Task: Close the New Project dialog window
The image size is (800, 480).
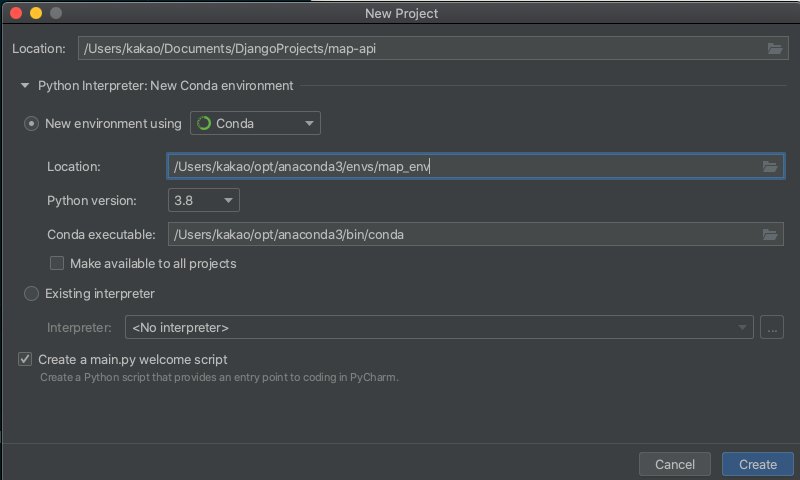Action: (x=16, y=13)
